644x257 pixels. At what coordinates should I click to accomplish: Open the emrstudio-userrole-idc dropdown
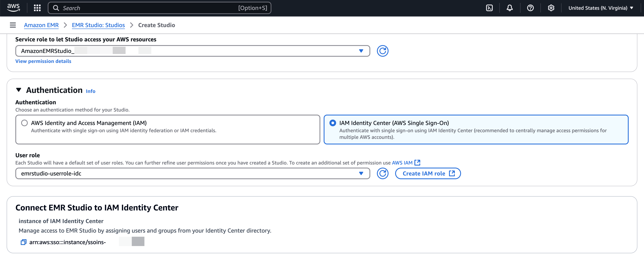point(361,173)
